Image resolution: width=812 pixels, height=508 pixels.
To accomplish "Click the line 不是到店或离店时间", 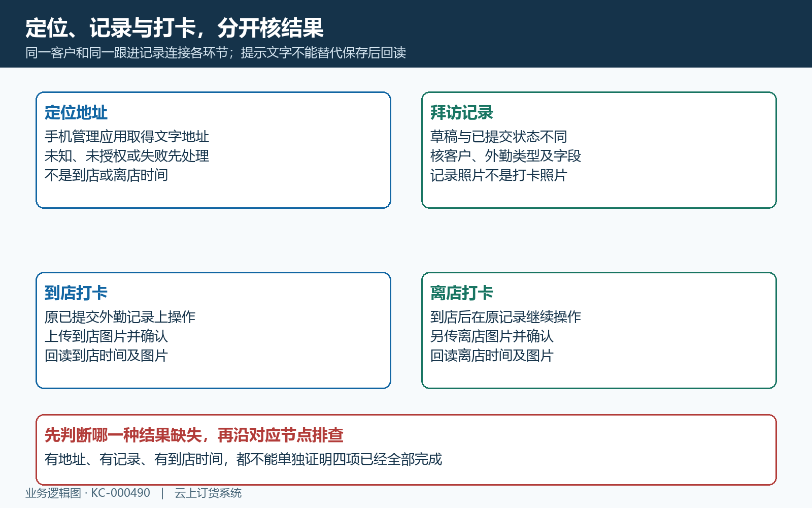I will coord(106,175).
